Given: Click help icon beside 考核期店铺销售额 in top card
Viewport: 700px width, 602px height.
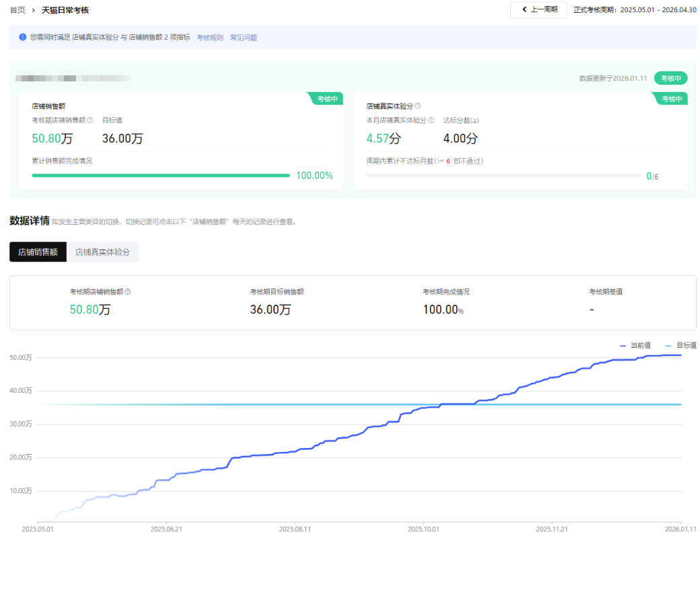Looking at the screenshot, I should tap(90, 120).
